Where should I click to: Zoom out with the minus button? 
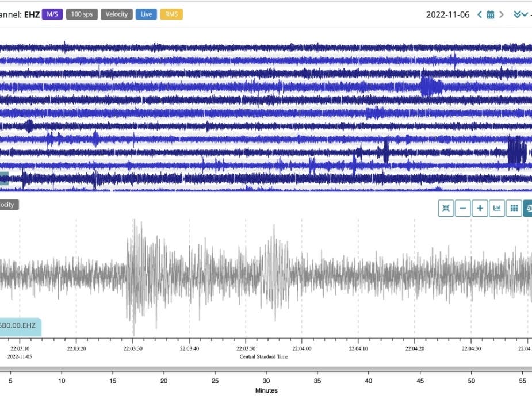coord(463,209)
